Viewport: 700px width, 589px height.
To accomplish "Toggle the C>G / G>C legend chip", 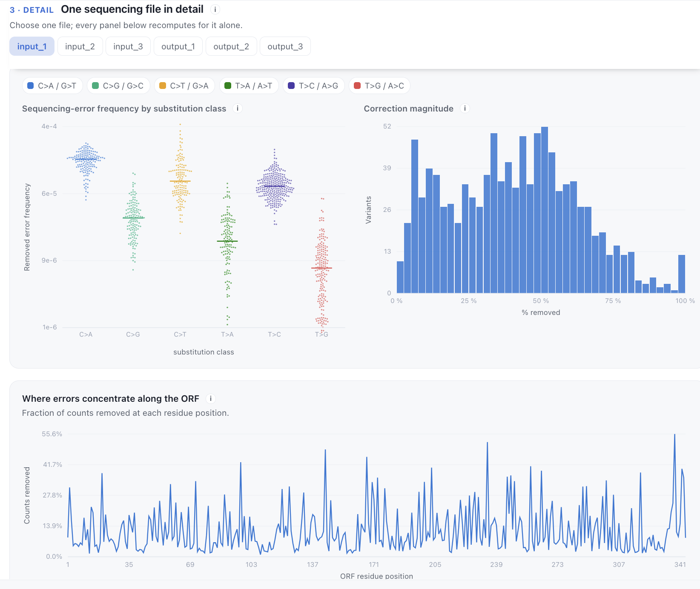I will tap(118, 86).
